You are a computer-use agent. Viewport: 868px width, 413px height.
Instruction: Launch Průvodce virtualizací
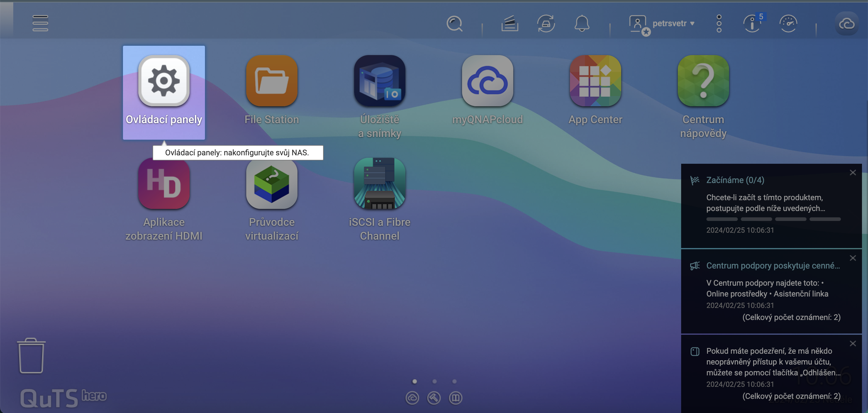(x=272, y=183)
